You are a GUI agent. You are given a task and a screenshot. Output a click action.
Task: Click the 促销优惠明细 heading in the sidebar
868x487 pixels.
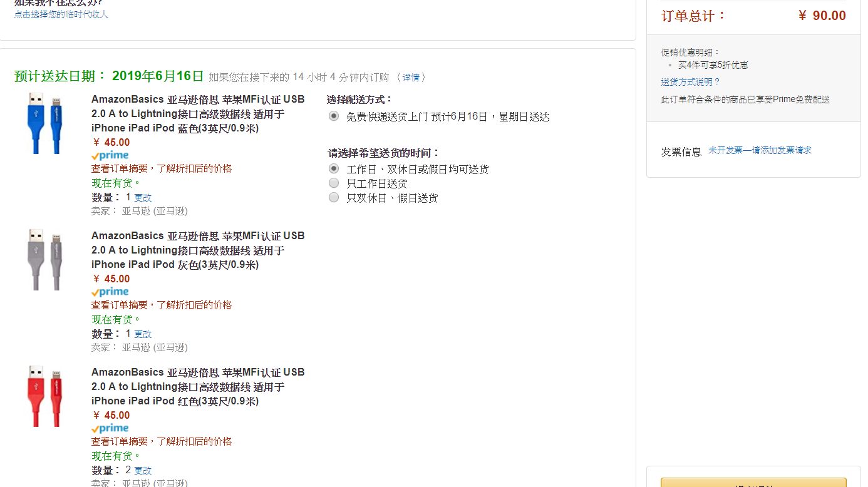(x=691, y=53)
